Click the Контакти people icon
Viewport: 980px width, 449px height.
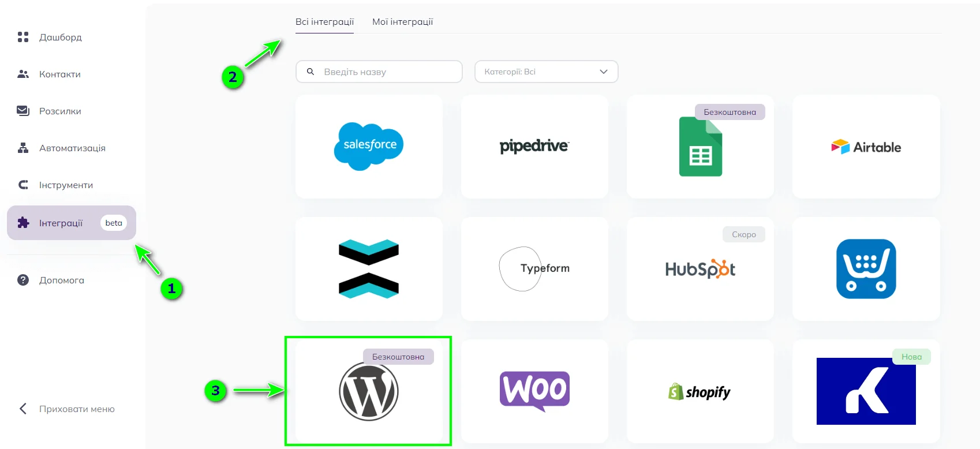23,74
